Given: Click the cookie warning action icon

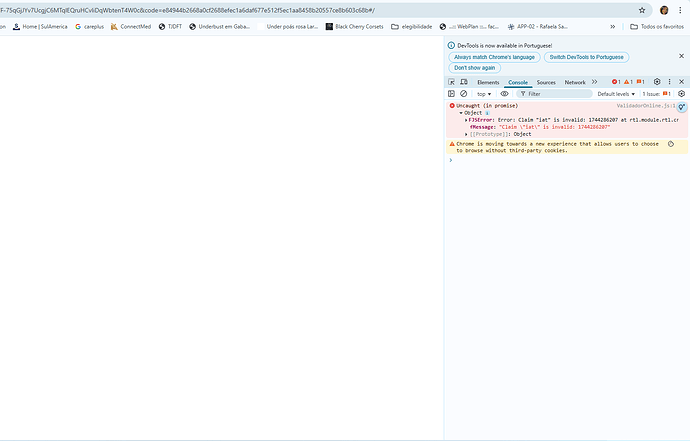Looking at the screenshot, I should coord(671,144).
